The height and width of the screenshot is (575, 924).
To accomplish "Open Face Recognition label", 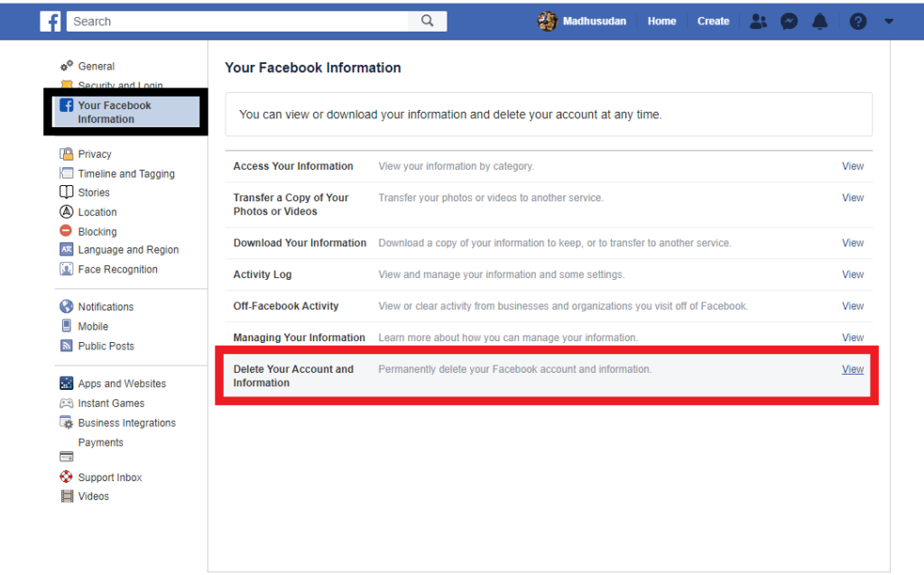I will point(118,269).
